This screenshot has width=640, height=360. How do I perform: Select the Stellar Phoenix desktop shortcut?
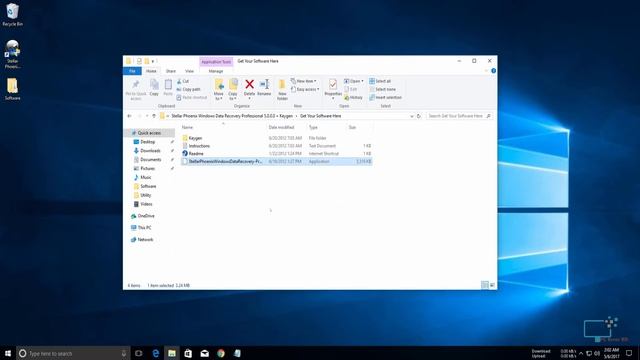point(12,54)
